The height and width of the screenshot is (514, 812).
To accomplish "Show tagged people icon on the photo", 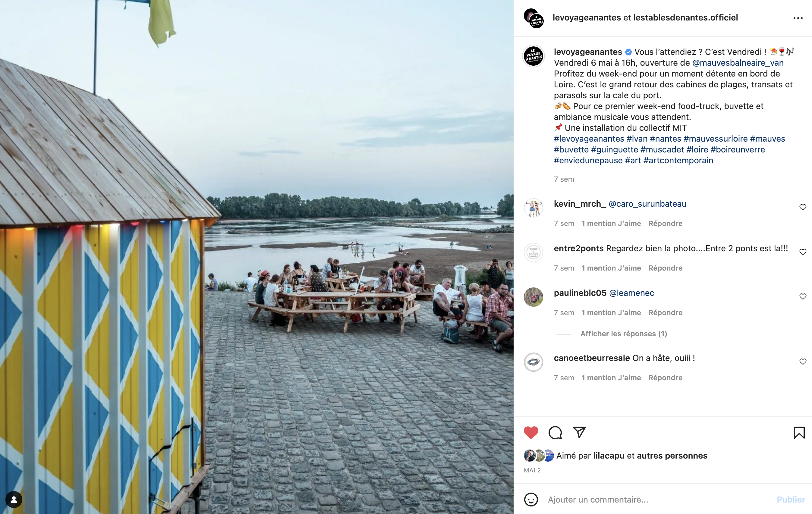I will click(14, 500).
